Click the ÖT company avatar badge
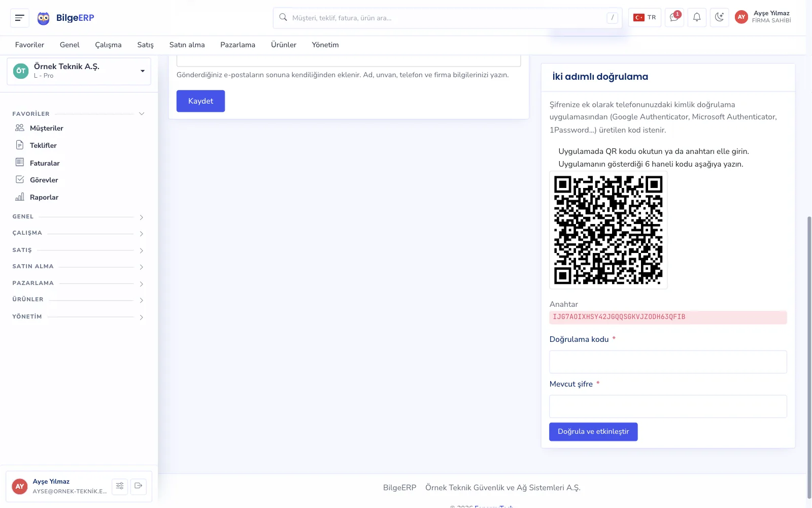 coord(21,71)
